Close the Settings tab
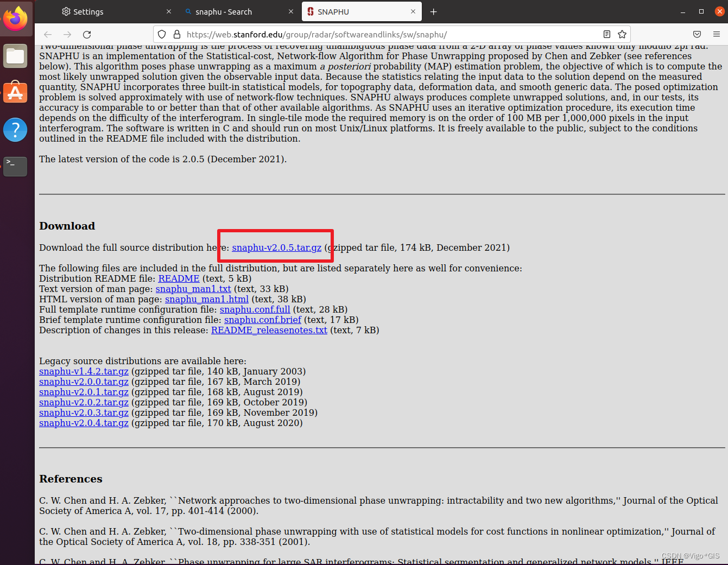 click(169, 11)
